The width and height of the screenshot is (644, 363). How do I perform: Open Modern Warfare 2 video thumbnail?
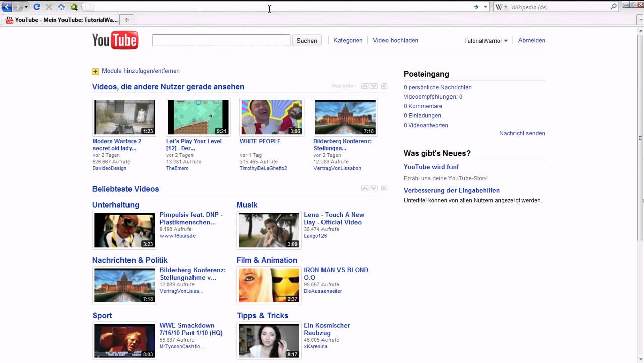[124, 117]
